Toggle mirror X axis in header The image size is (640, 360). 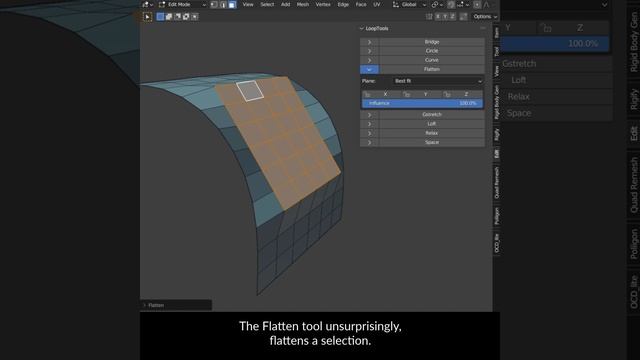[438, 16]
